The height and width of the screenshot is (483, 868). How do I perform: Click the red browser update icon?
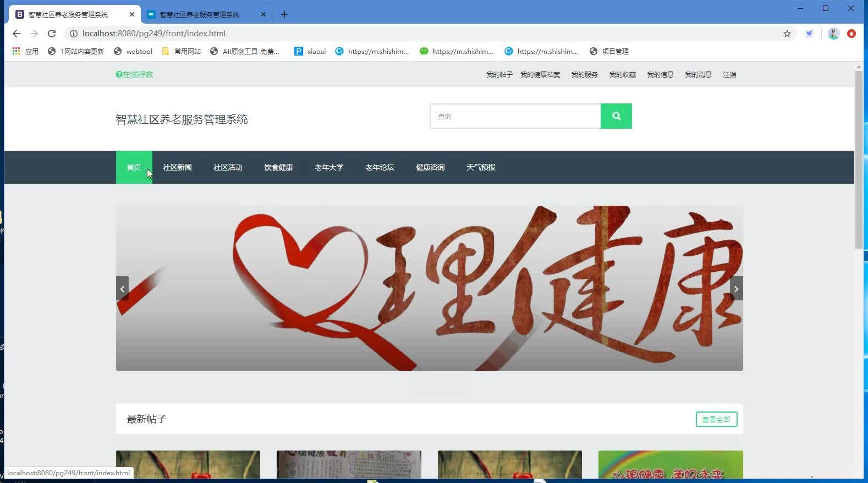pos(851,34)
